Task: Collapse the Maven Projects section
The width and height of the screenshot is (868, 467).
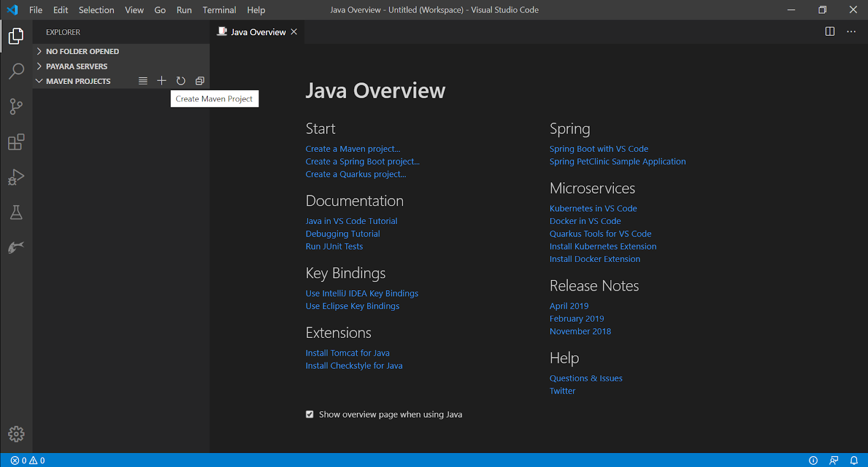Action: [x=78, y=81]
